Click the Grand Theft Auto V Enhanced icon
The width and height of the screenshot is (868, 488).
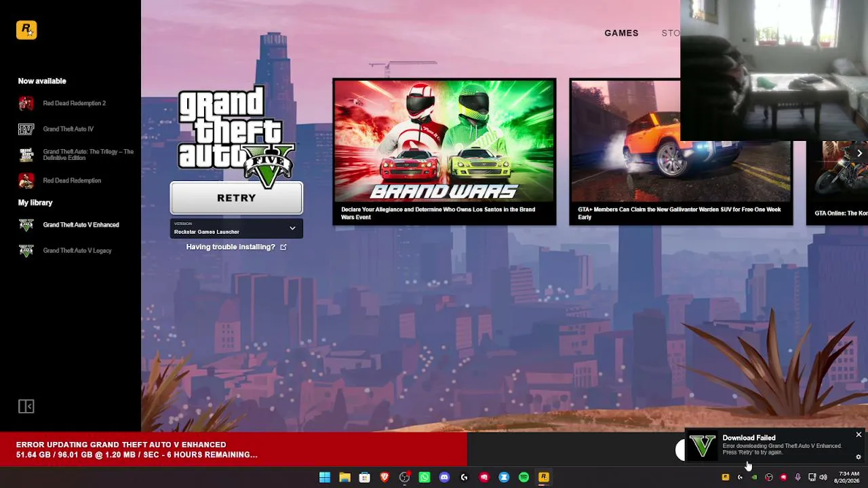(x=26, y=225)
